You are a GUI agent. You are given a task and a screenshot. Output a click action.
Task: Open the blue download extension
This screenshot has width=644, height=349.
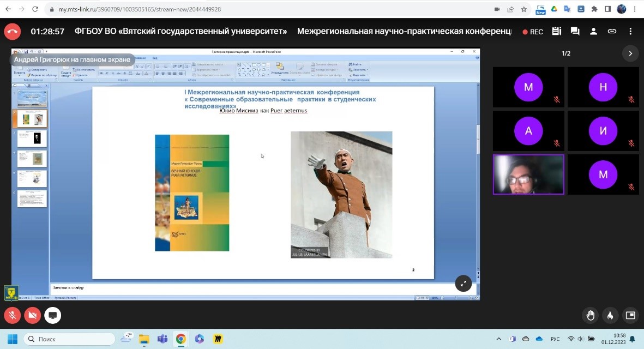[x=581, y=9]
